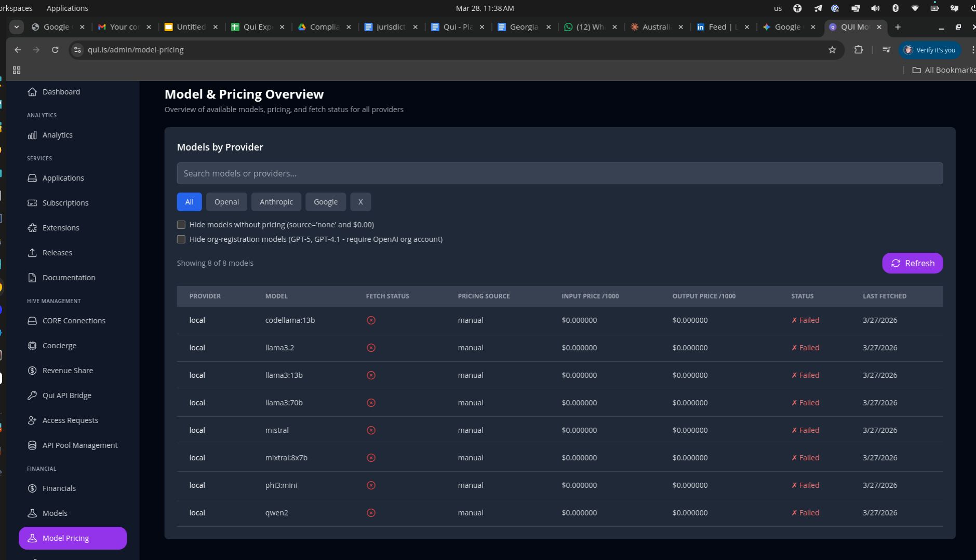Screen dimensions: 976x560
Task: Switch to the Qui Exp browser tab
Action: (x=257, y=27)
